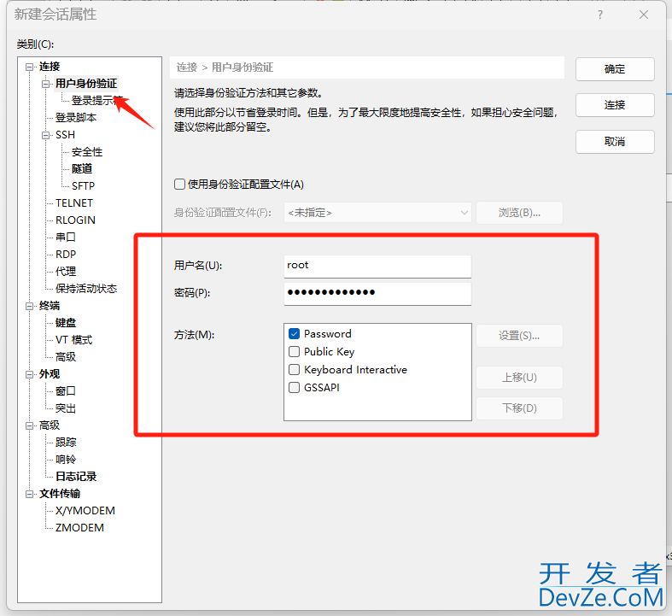Close the 新建会话属性 dialog
Screen dimensions: 672x616
tap(644, 15)
